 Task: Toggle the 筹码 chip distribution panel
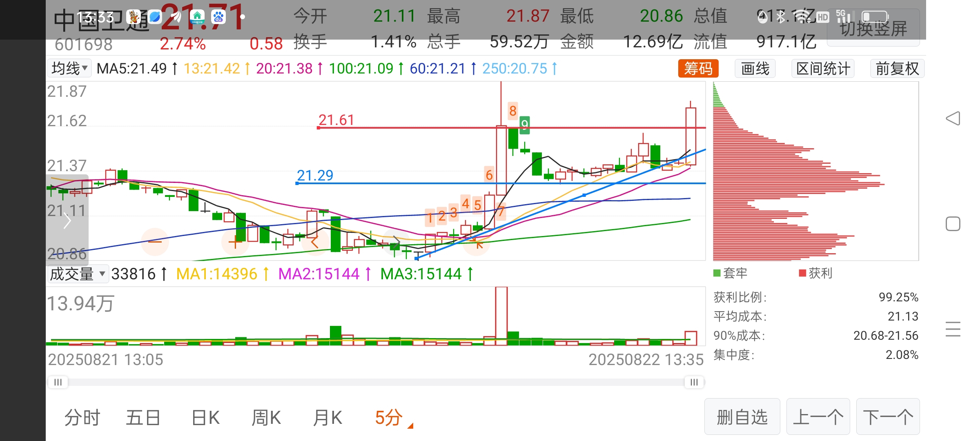point(698,68)
